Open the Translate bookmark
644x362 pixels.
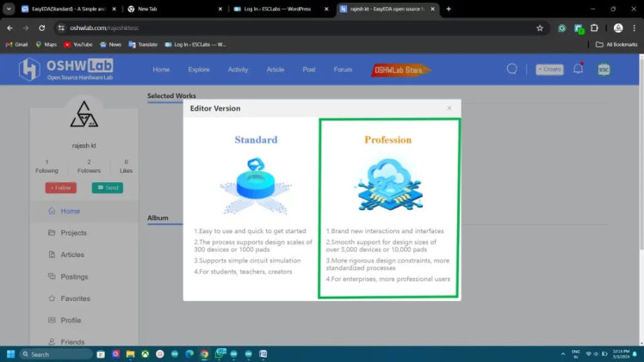click(143, 44)
